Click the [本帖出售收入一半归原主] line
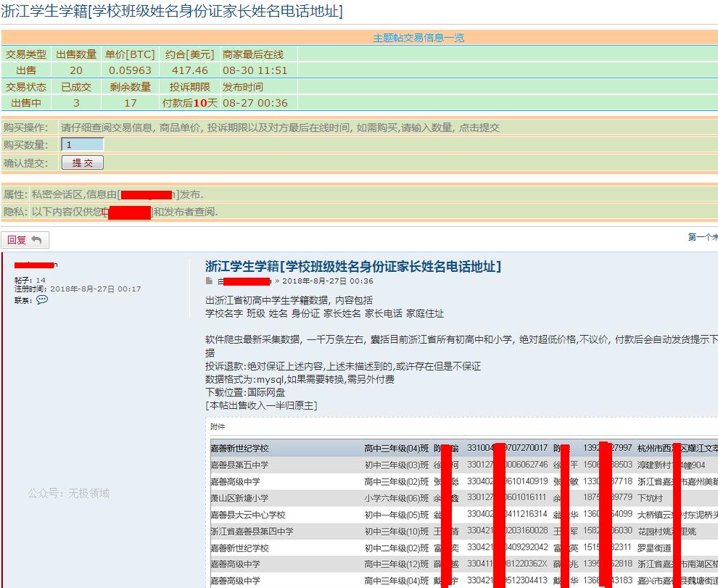Image resolution: width=718 pixels, height=588 pixels. pos(262,405)
